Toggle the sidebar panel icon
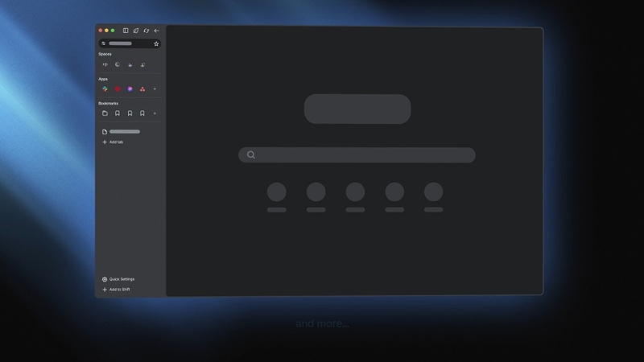The image size is (644, 362). click(126, 31)
